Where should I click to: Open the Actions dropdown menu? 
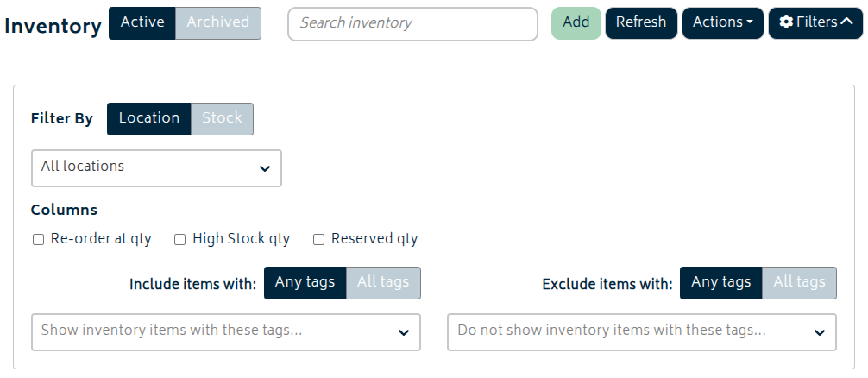(x=722, y=22)
